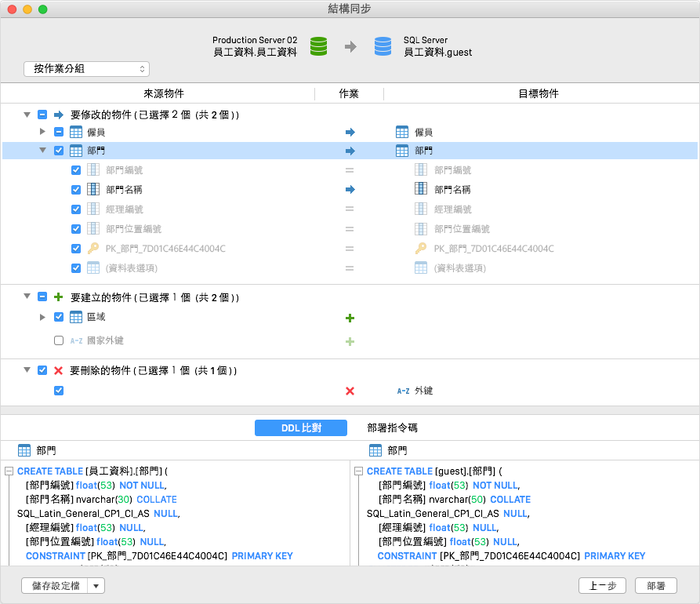Uncheck the checkbox on the 外键 delete row
Image resolution: width=700 pixels, height=604 pixels.
pos(59,391)
